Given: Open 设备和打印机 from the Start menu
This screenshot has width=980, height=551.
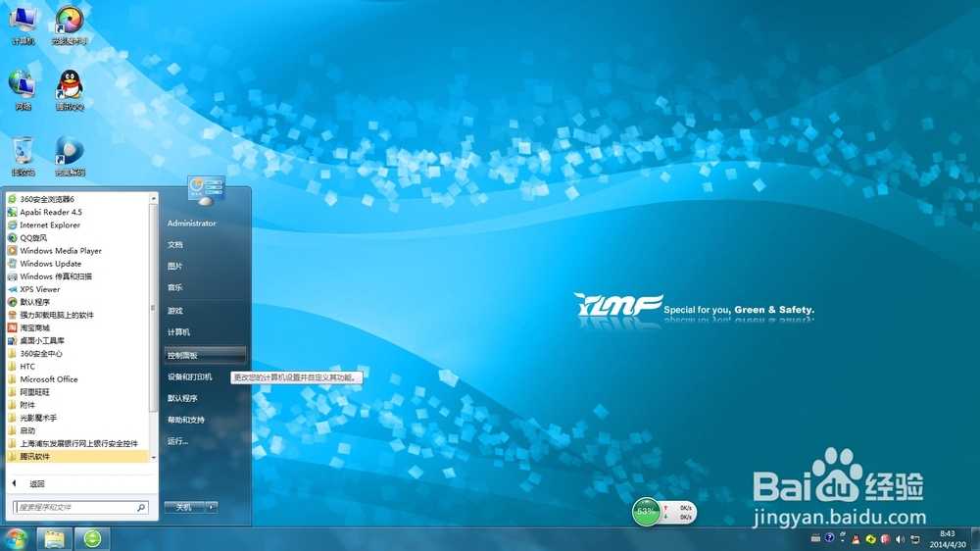Looking at the screenshot, I should coord(205,376).
